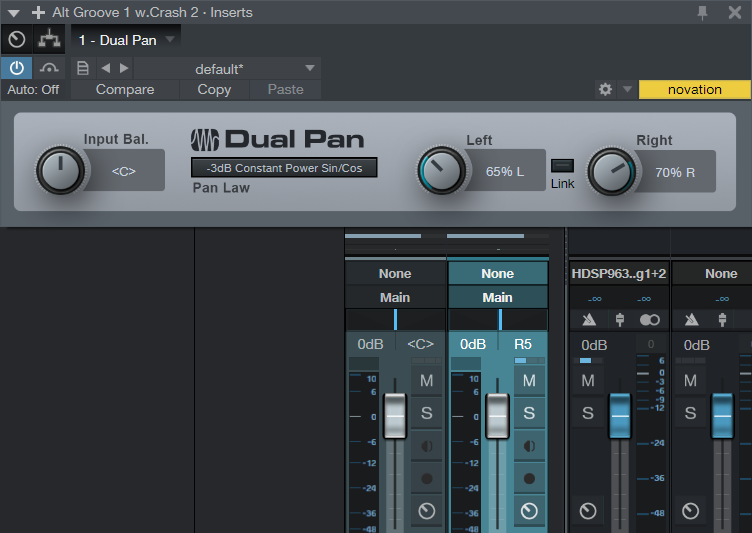Image resolution: width=752 pixels, height=533 pixels.
Task: Click the sidechain routing icon
Action: click(49, 39)
